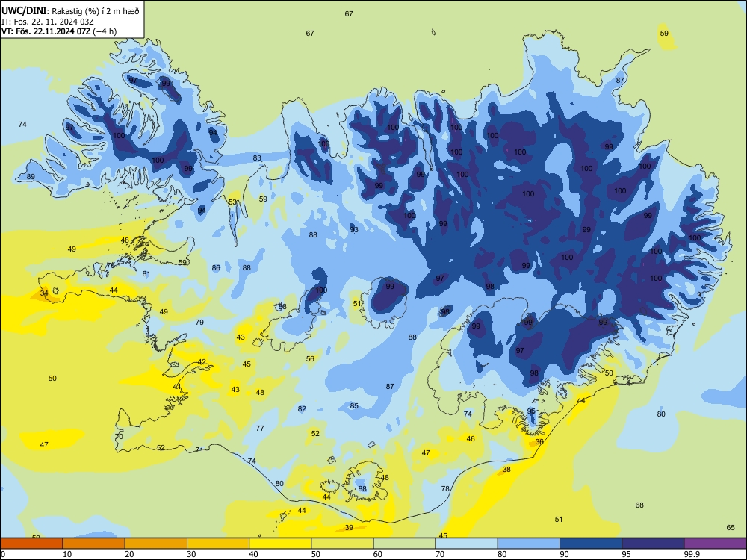Click the '30' legend scale label
Image resolution: width=747 pixels, height=560 pixels.
(x=191, y=554)
